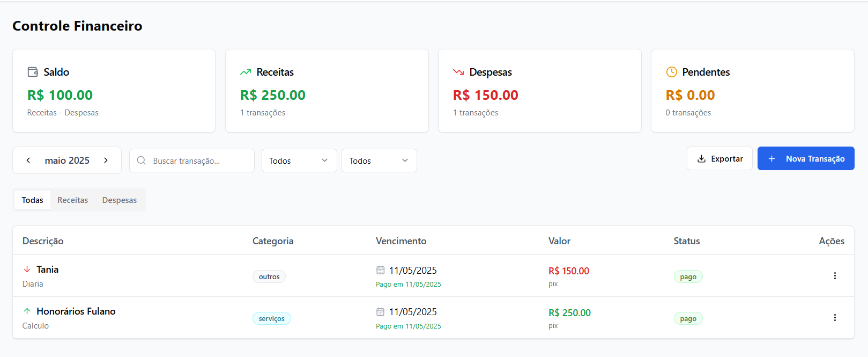This screenshot has height=357, width=868.
Task: Click the outros category badge
Action: click(x=269, y=277)
